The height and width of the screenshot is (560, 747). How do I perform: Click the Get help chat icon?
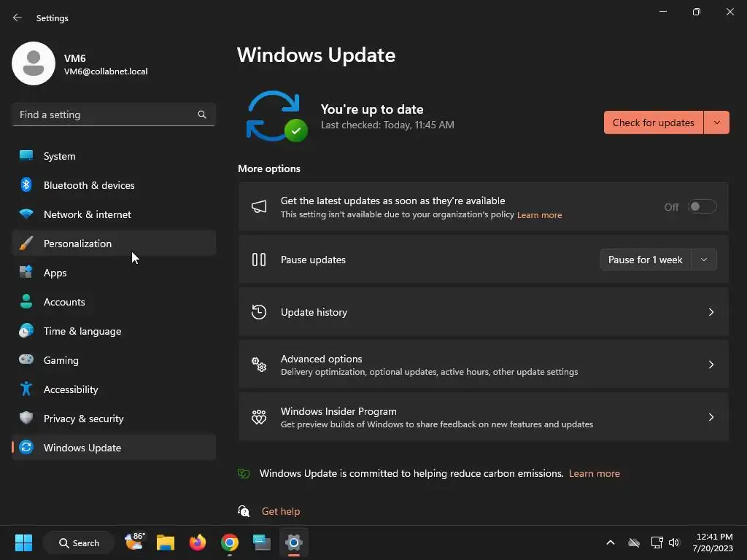point(244,511)
